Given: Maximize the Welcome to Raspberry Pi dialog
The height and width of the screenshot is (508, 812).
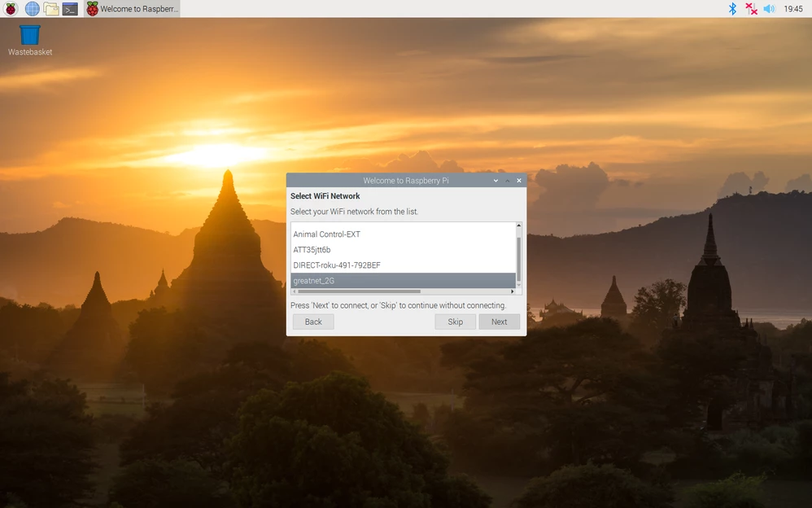Looking at the screenshot, I should pyautogui.click(x=508, y=181).
